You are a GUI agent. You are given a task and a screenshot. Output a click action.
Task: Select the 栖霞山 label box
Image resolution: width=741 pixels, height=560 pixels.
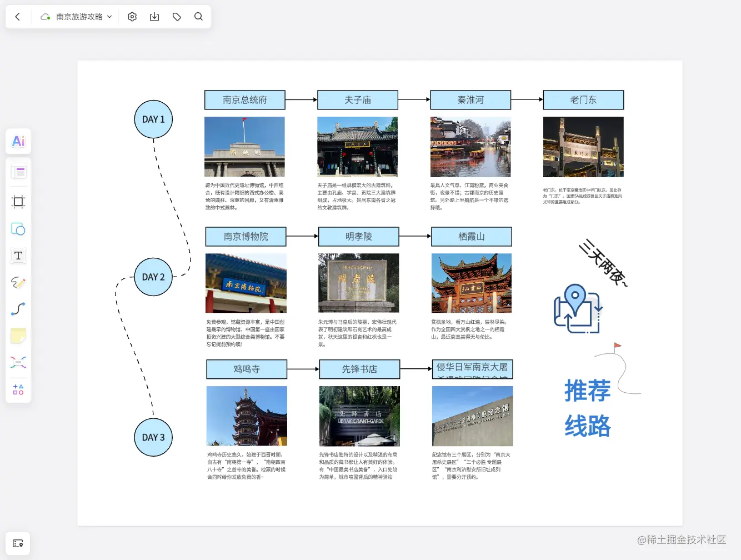tap(472, 237)
